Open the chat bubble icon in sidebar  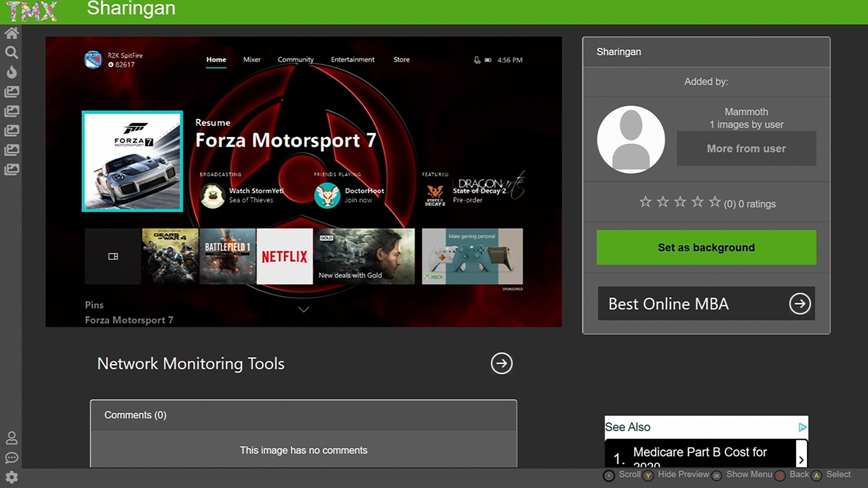click(12, 458)
